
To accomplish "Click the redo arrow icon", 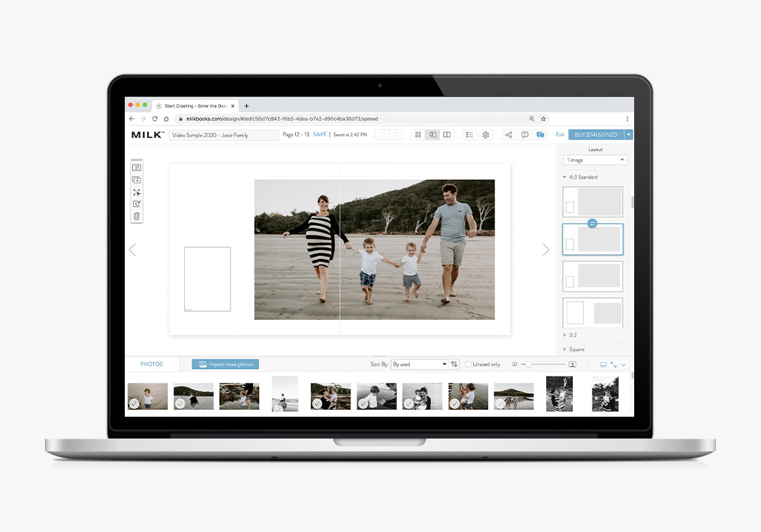I will (x=396, y=135).
